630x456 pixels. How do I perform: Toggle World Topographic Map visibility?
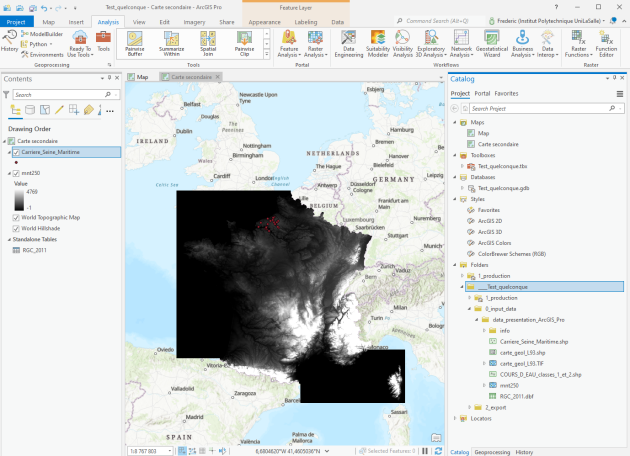(x=16, y=217)
